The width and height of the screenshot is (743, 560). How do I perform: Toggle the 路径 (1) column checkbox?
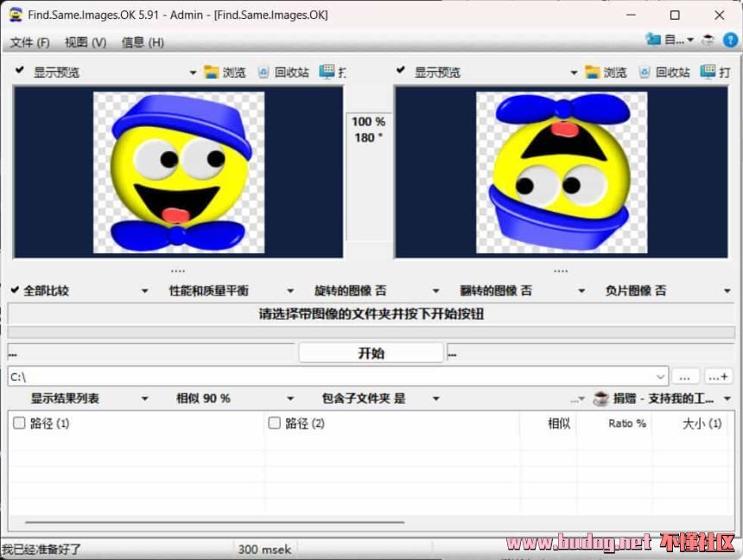click(19, 423)
